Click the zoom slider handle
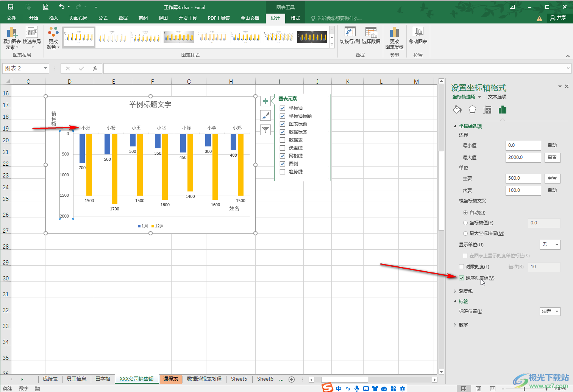The width and height of the screenshot is (573, 392). coord(524,389)
